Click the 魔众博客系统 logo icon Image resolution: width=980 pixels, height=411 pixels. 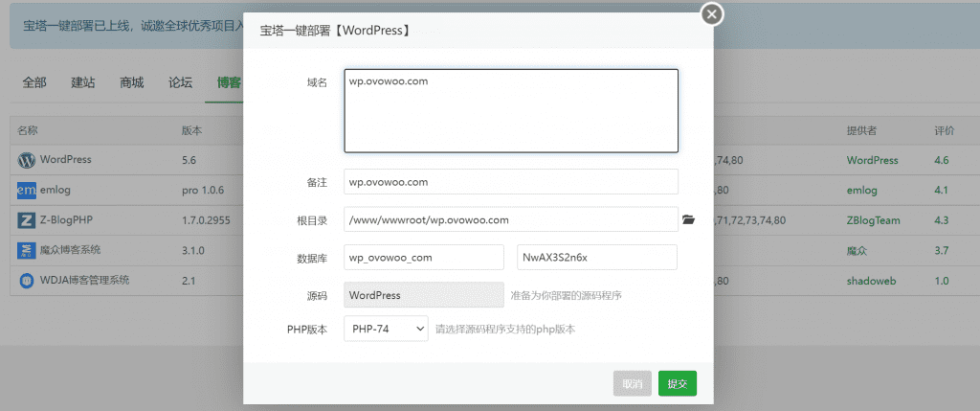(x=26, y=251)
